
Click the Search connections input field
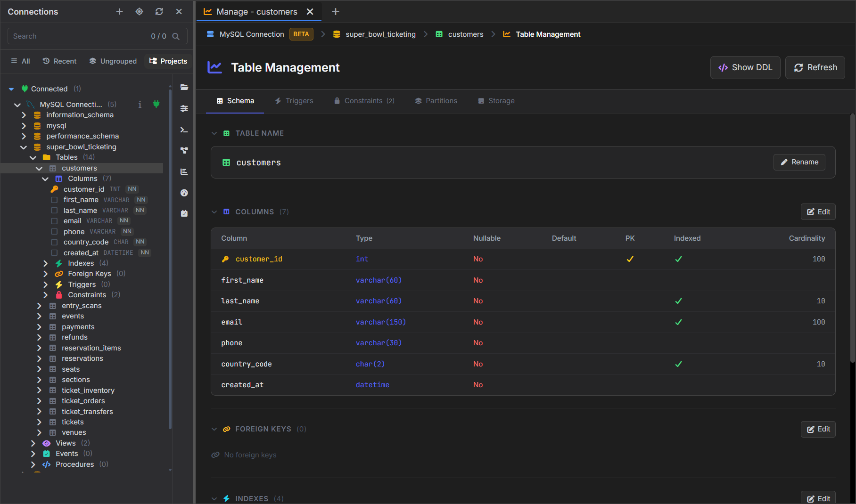97,36
